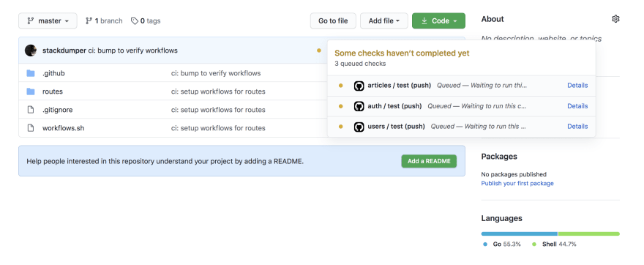Image resolution: width=644 pixels, height=265 pixels.
Task: Open the .gitignore file
Action: pyautogui.click(x=58, y=110)
